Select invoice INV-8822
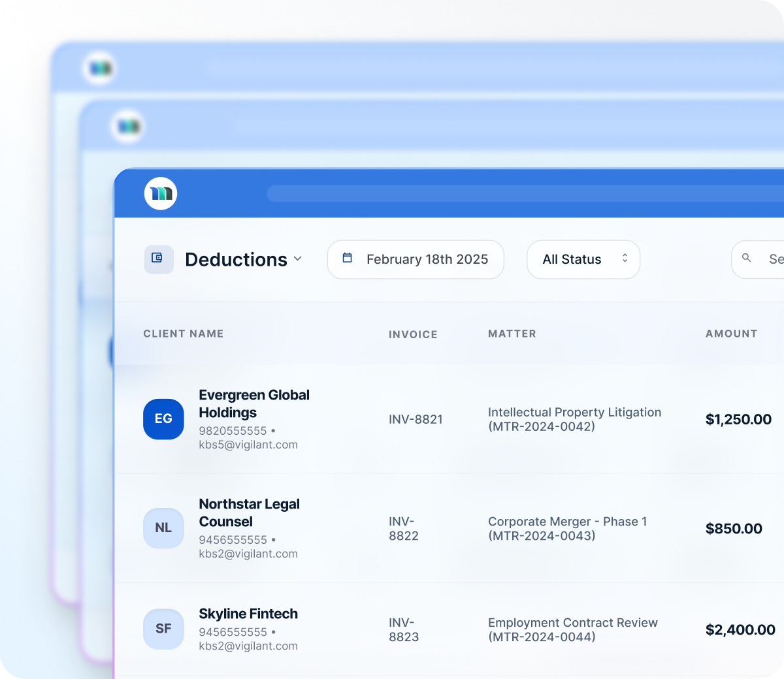Image resolution: width=784 pixels, height=679 pixels. [x=404, y=528]
